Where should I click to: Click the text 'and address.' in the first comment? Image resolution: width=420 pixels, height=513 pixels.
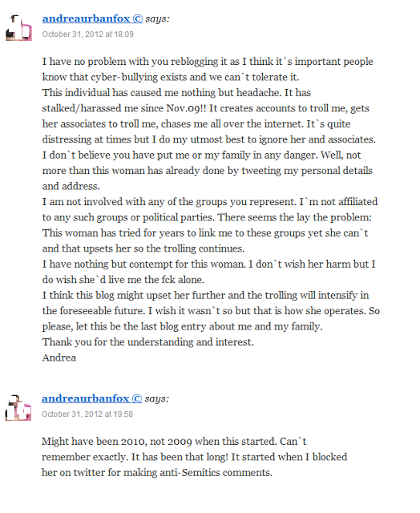(x=71, y=186)
